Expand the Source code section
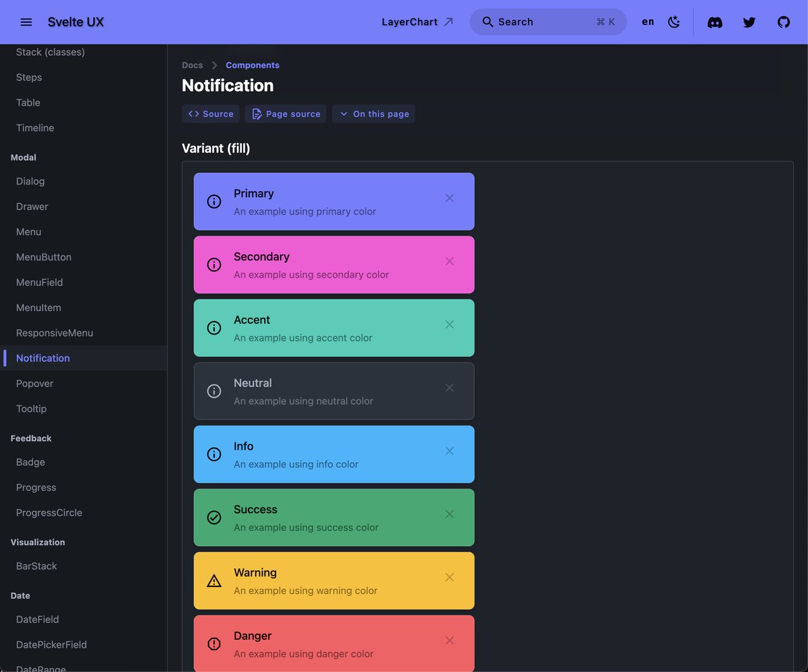Viewport: 808px width, 672px height. (210, 114)
